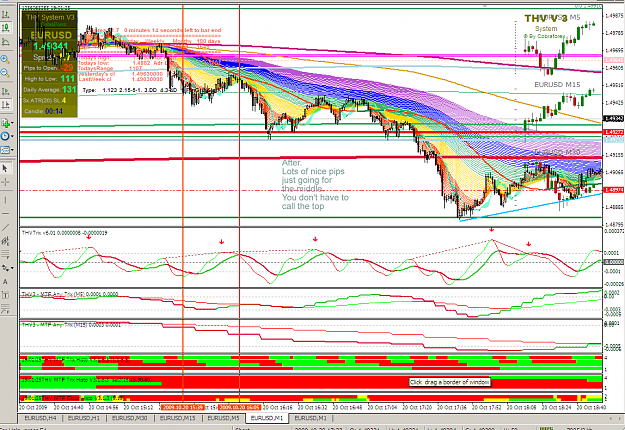Switch to the EURUSD,M5 chart tab
This screenshot has width=625, height=430.
[x=223, y=418]
